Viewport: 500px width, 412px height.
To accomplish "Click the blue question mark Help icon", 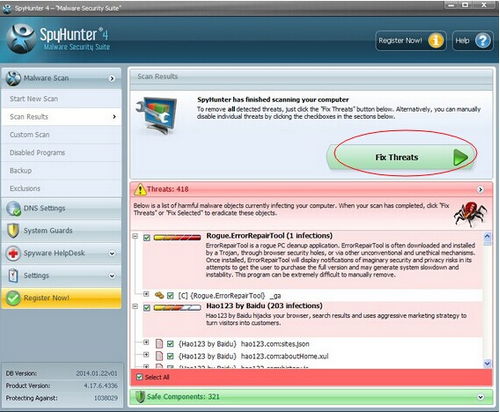I will pos(483,41).
